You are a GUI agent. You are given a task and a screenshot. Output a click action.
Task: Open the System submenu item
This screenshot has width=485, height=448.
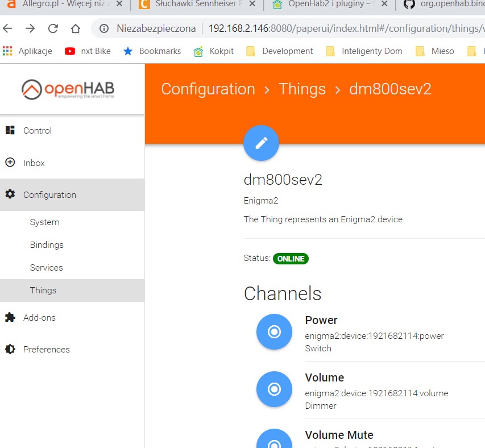point(72,222)
